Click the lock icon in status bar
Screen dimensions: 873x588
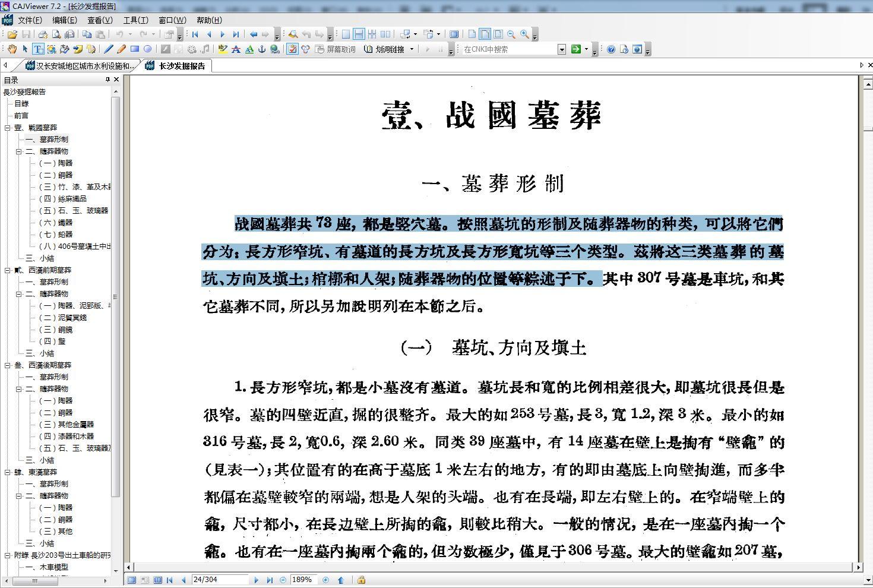361,580
